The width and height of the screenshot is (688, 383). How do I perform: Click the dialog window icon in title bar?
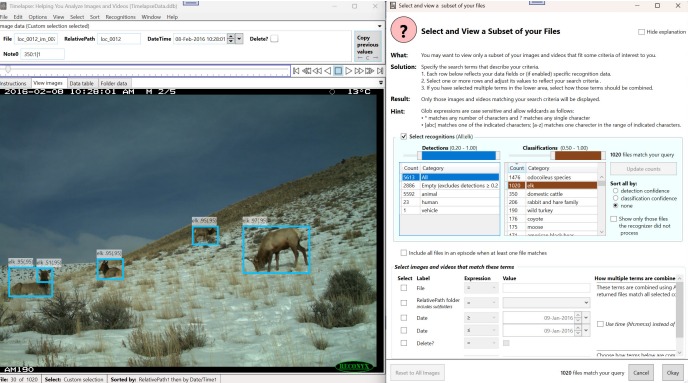pos(393,6)
